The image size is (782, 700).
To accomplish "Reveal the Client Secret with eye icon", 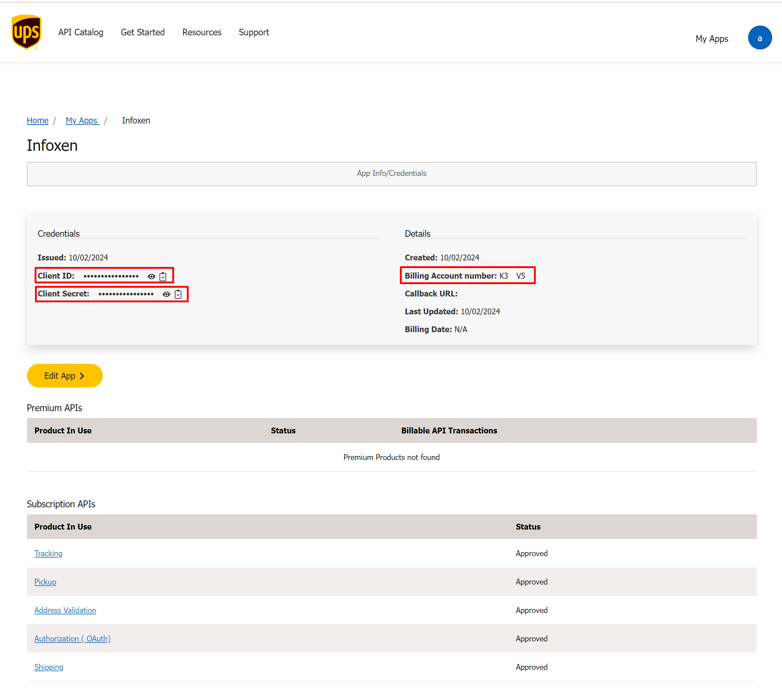I will pyautogui.click(x=166, y=294).
